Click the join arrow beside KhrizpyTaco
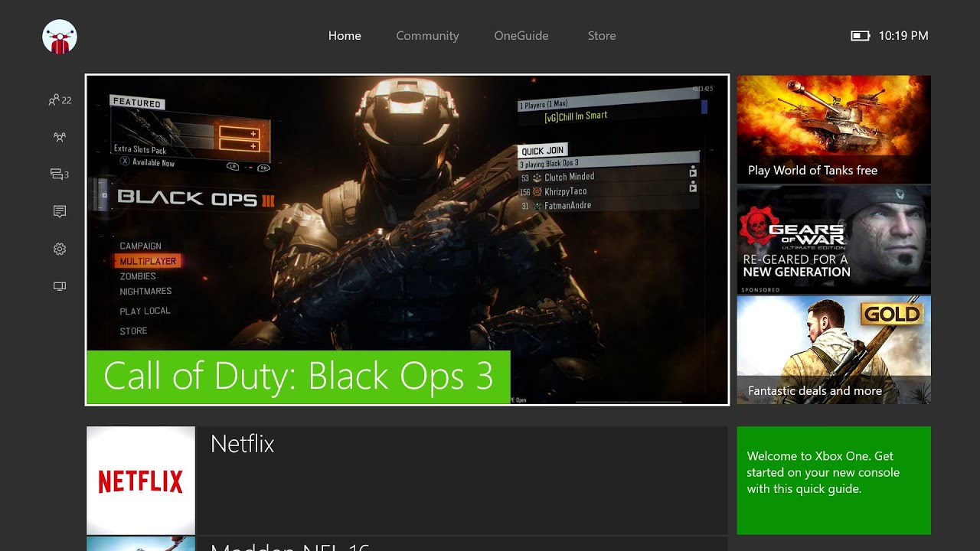This screenshot has height=551, width=980. 693,187
